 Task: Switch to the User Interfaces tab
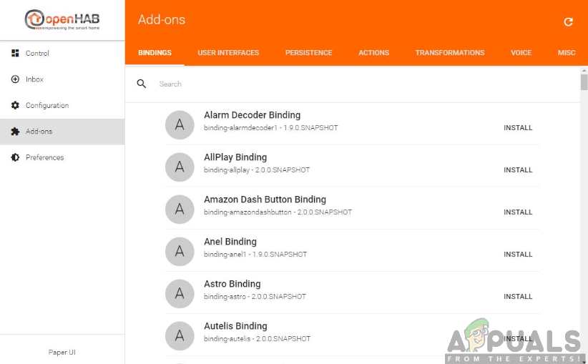[228, 53]
